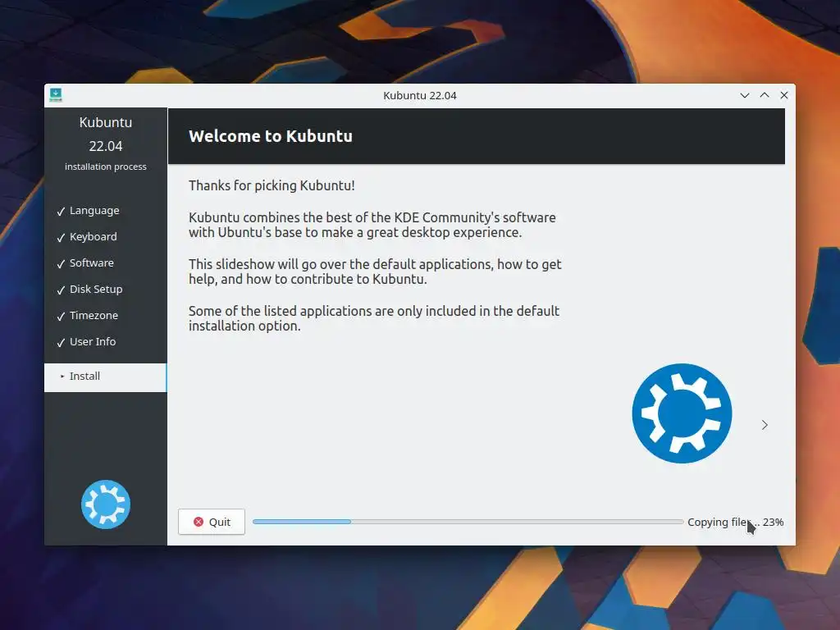The height and width of the screenshot is (630, 840).
Task: Minimize the installer window
Action: 745,95
